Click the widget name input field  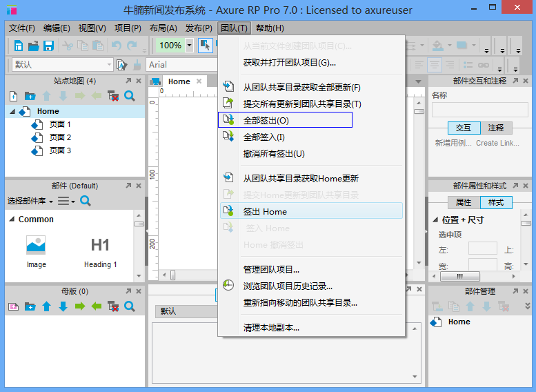pyautogui.click(x=479, y=110)
